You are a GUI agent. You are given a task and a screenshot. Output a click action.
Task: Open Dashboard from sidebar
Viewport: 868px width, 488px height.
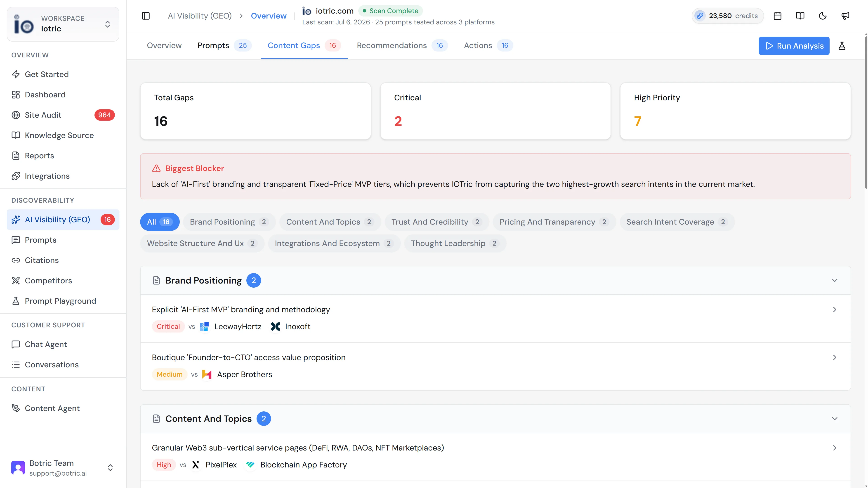click(63, 95)
